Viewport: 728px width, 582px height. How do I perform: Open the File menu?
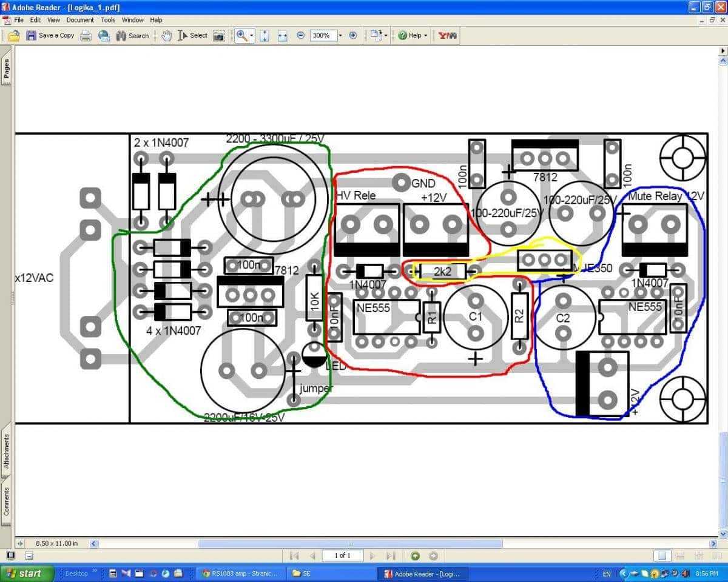19,20
